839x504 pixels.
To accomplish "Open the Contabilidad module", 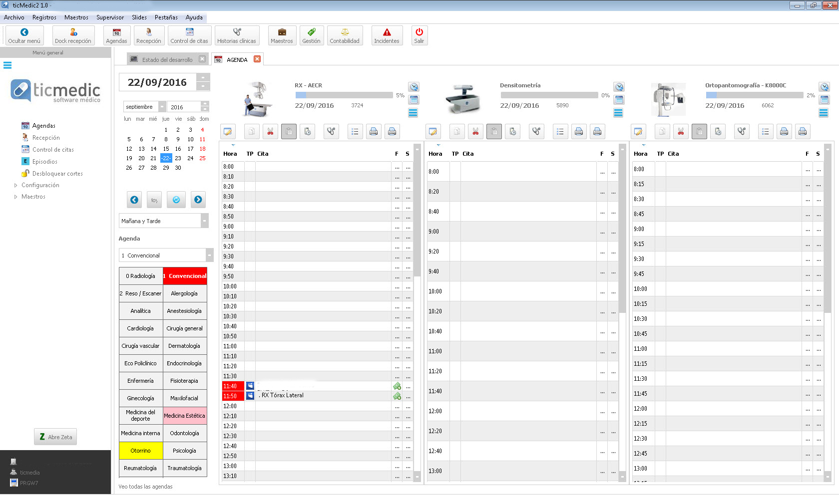I will click(x=344, y=35).
